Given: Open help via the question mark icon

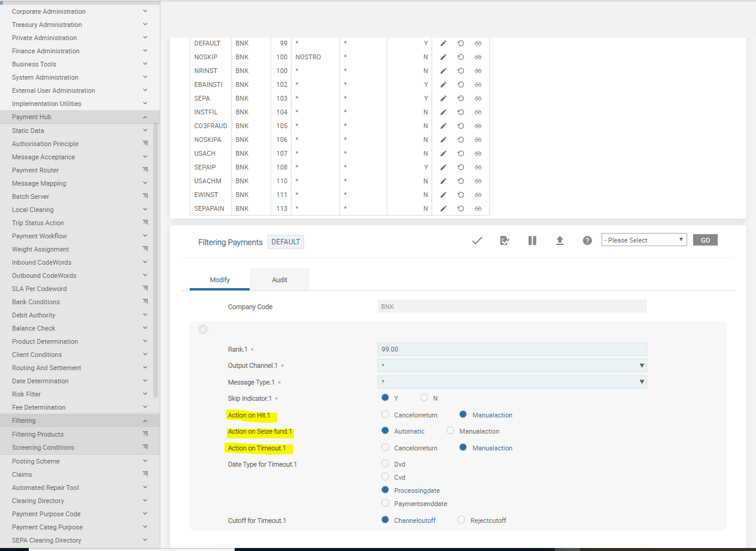Looking at the screenshot, I should coord(587,240).
